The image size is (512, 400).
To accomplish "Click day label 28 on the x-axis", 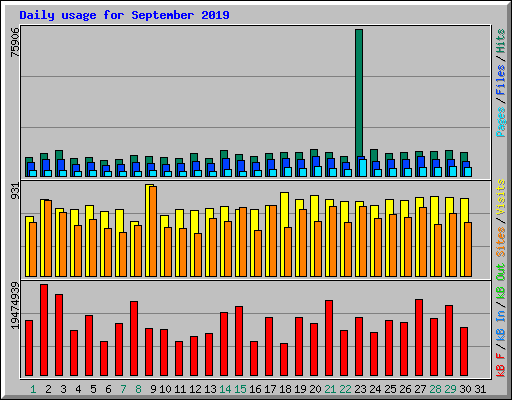I will [435, 389].
